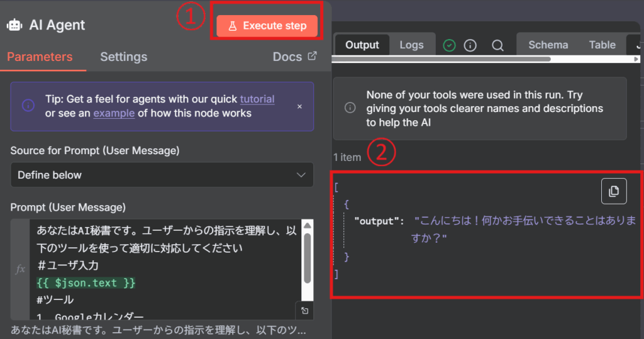Open the Docs external link

[x=294, y=57]
